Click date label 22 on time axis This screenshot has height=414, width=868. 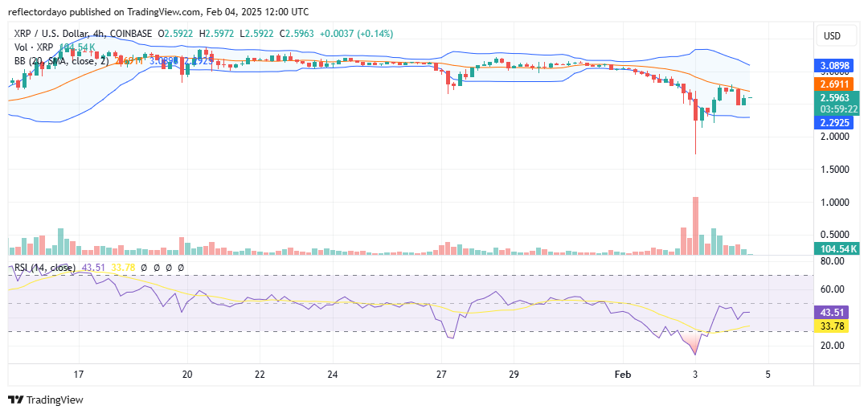click(x=260, y=374)
